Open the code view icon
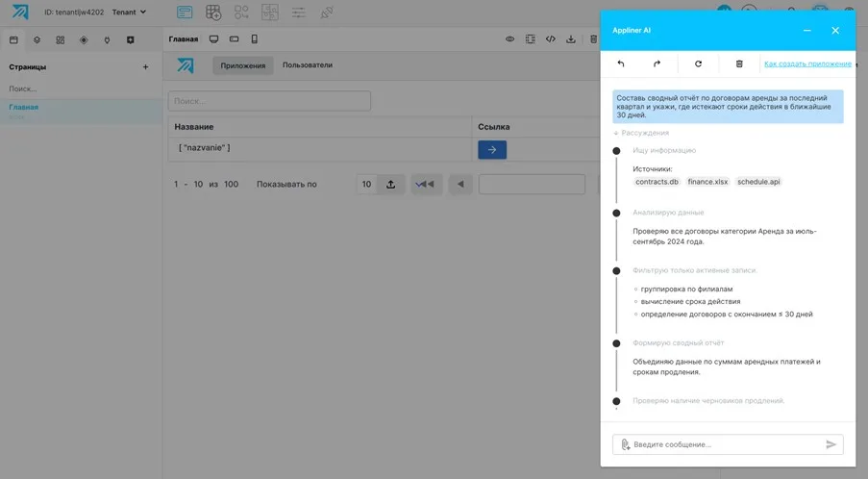This screenshot has height=479, width=868. point(550,38)
